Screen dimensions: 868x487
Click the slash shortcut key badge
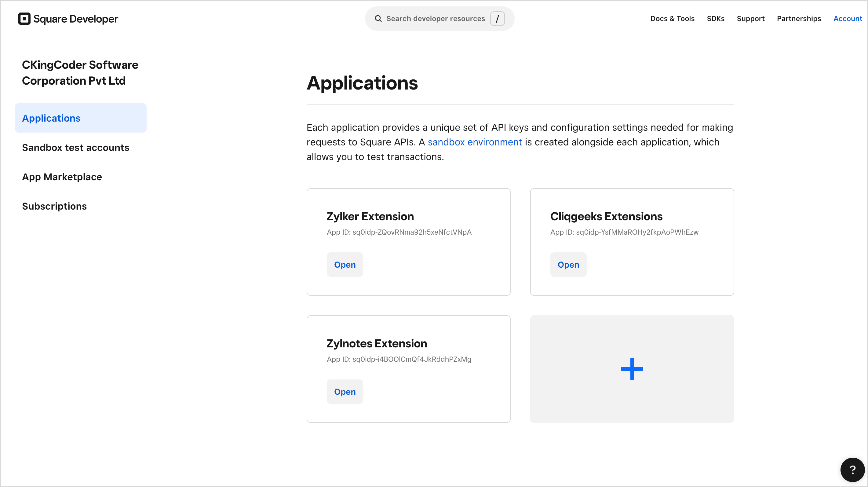(x=497, y=19)
